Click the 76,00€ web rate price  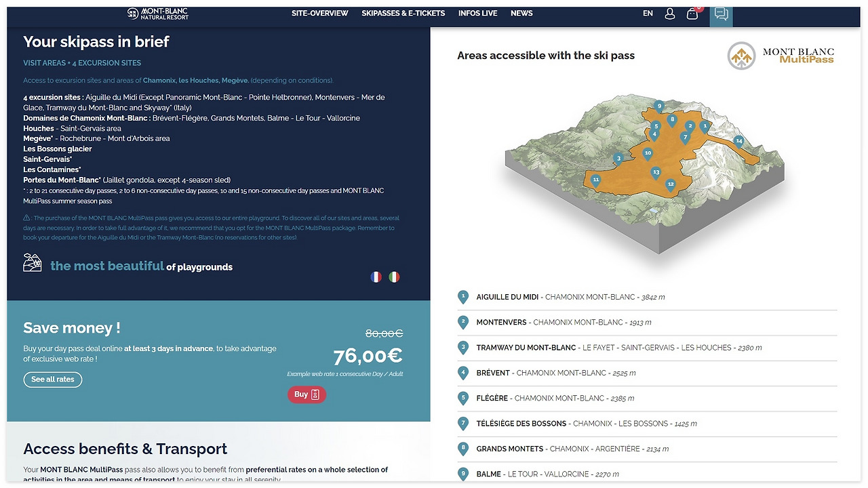(x=368, y=356)
